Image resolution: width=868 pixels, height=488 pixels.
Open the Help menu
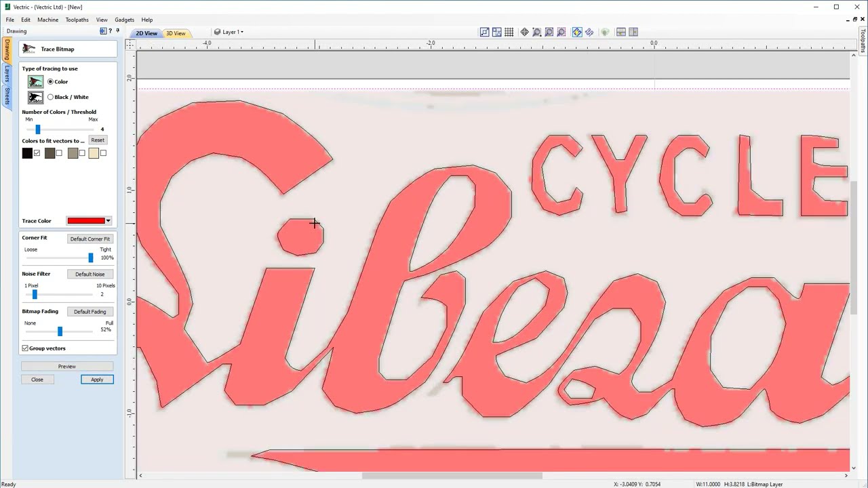tap(147, 20)
